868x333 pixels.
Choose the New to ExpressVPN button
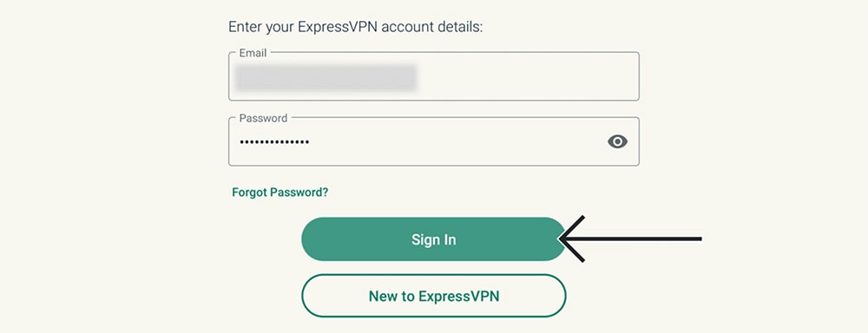[433, 296]
